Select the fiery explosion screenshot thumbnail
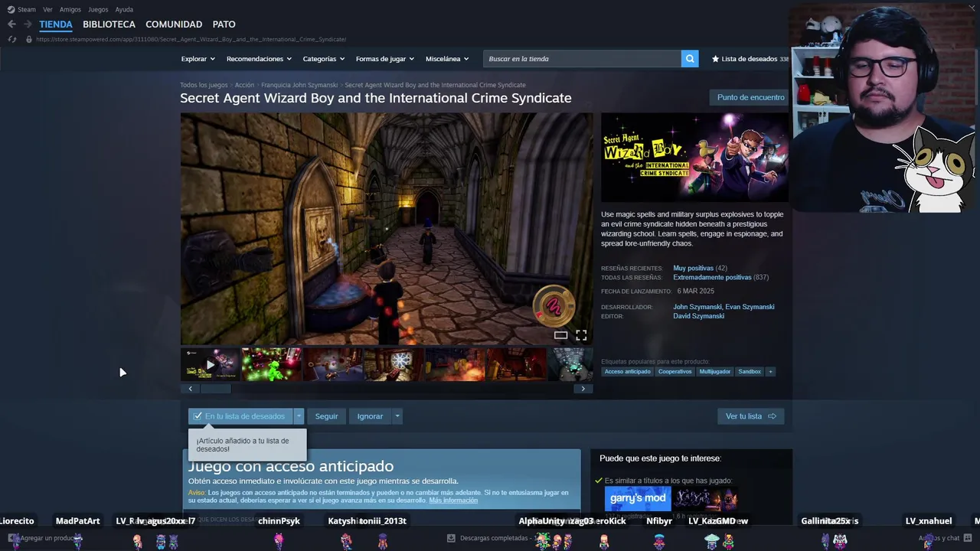This screenshot has width=980, height=551. 455,364
